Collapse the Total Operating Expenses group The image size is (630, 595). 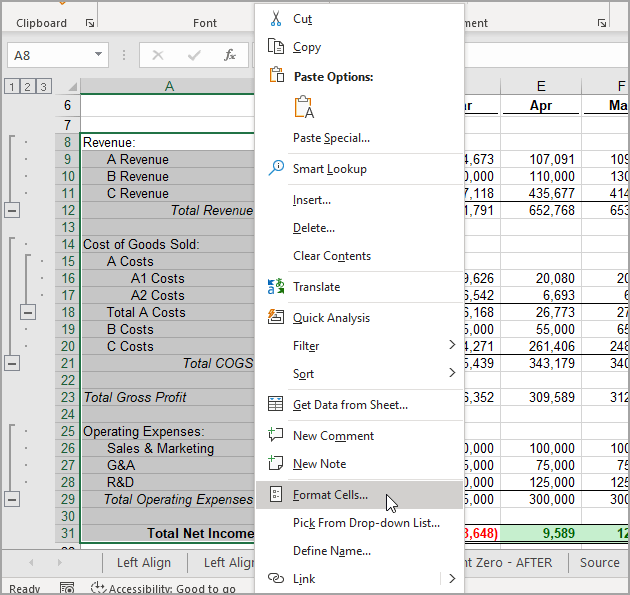pyautogui.click(x=12, y=499)
